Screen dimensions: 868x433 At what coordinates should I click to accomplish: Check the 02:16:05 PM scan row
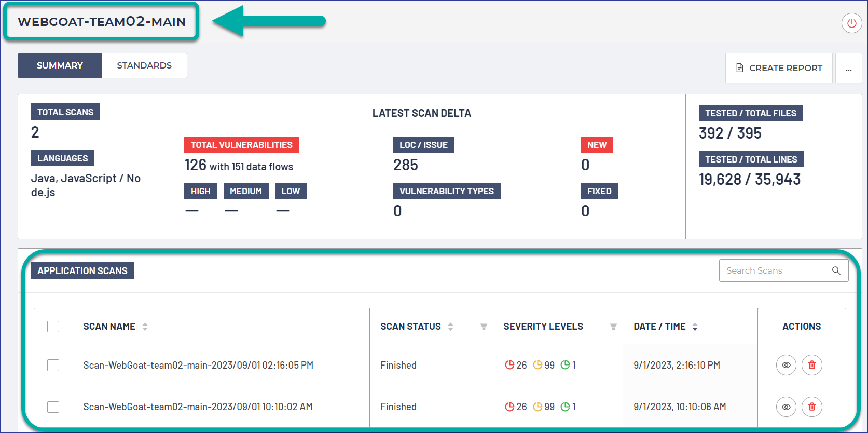click(53, 365)
